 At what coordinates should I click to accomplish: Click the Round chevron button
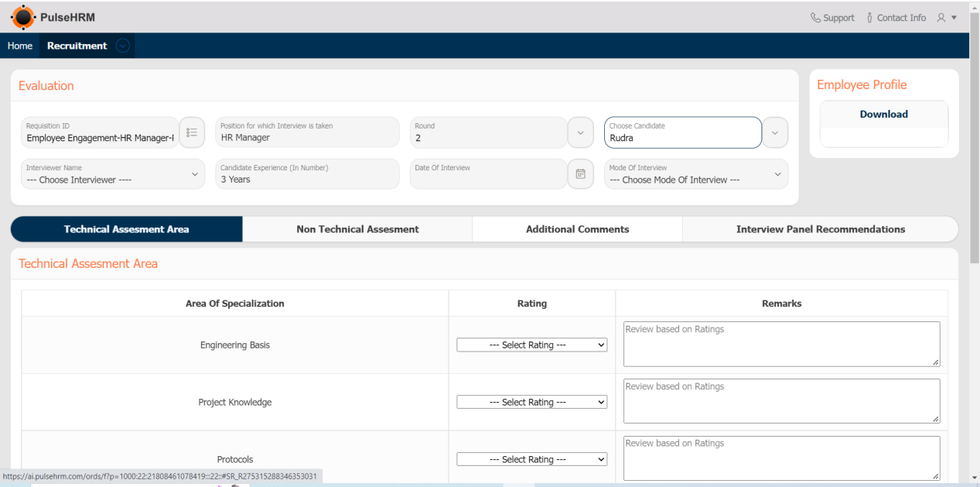click(x=580, y=132)
